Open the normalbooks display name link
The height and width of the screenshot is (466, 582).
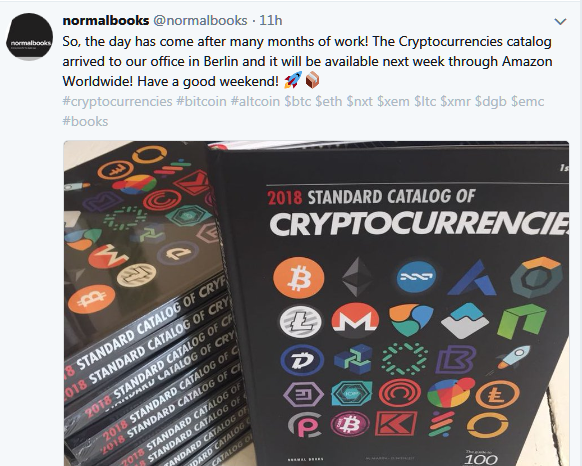pos(106,20)
